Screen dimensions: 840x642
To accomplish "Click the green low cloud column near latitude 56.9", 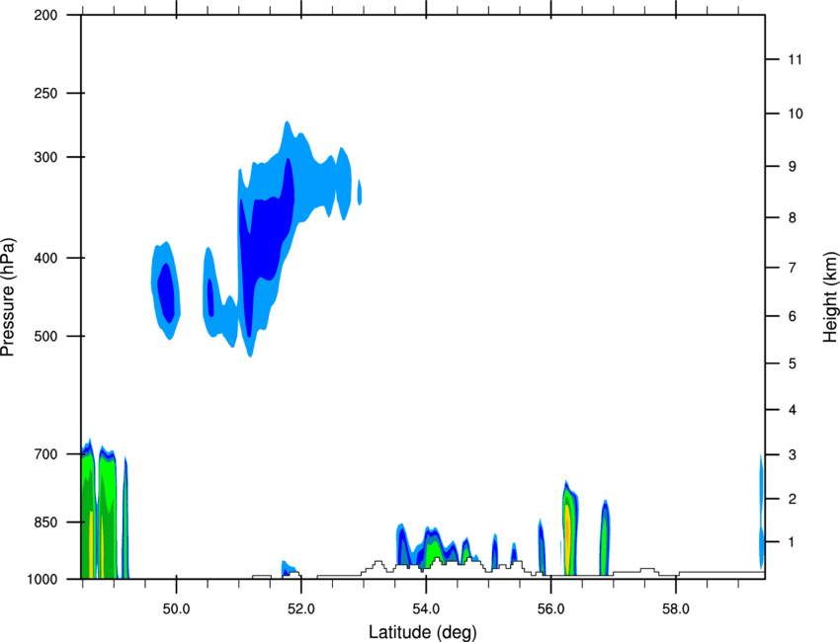I will [605, 538].
